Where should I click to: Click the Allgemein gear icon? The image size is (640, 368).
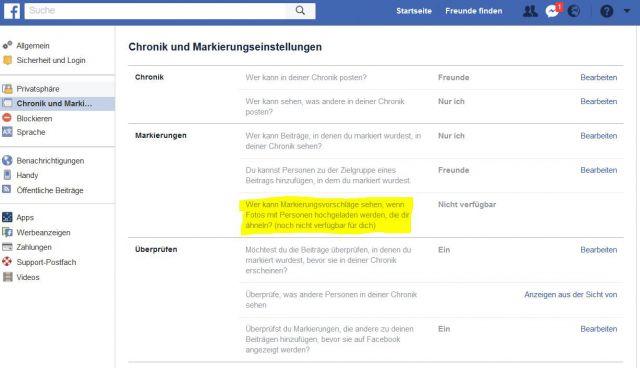pos(7,45)
